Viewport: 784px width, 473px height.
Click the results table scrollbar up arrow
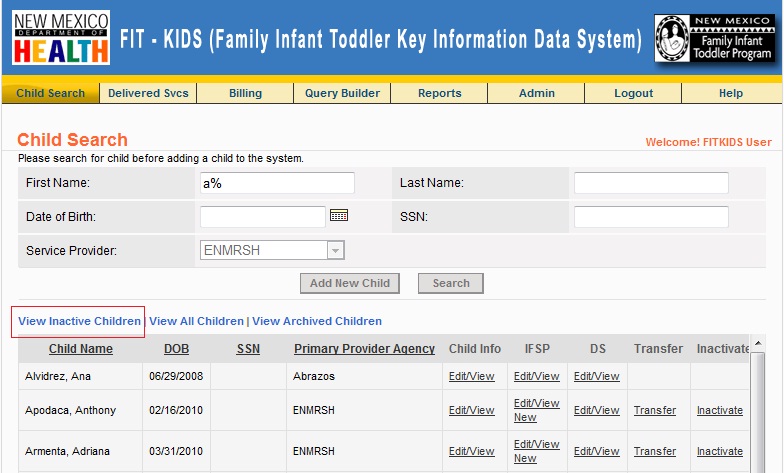(x=758, y=343)
